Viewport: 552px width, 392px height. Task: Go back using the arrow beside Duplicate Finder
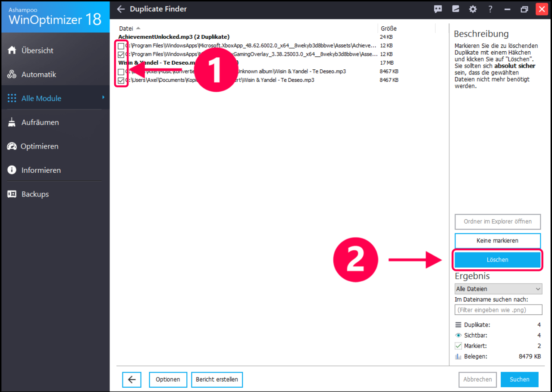[121, 9]
